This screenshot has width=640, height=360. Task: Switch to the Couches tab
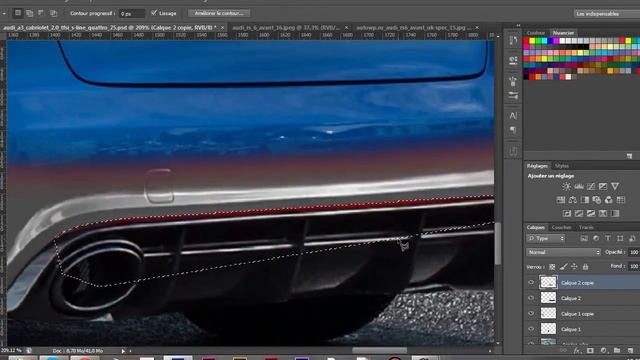click(x=561, y=227)
